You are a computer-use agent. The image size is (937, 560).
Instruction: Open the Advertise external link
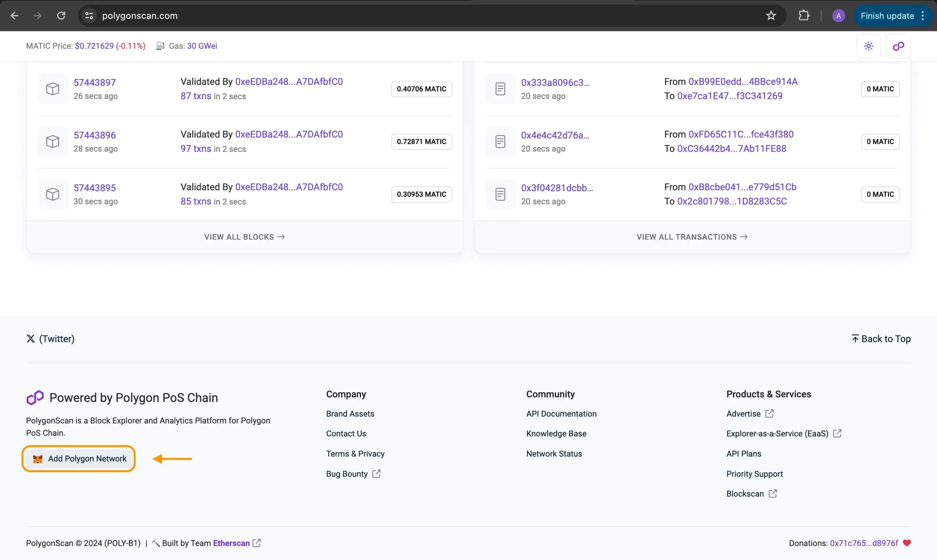[x=750, y=414]
